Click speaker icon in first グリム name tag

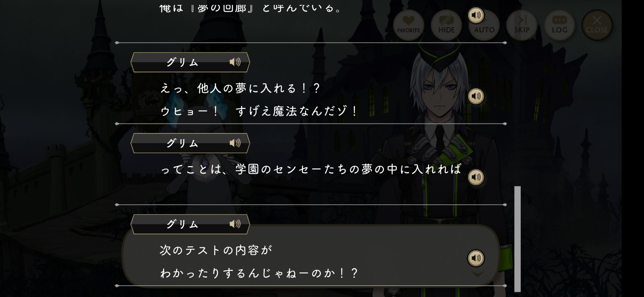[x=235, y=62]
